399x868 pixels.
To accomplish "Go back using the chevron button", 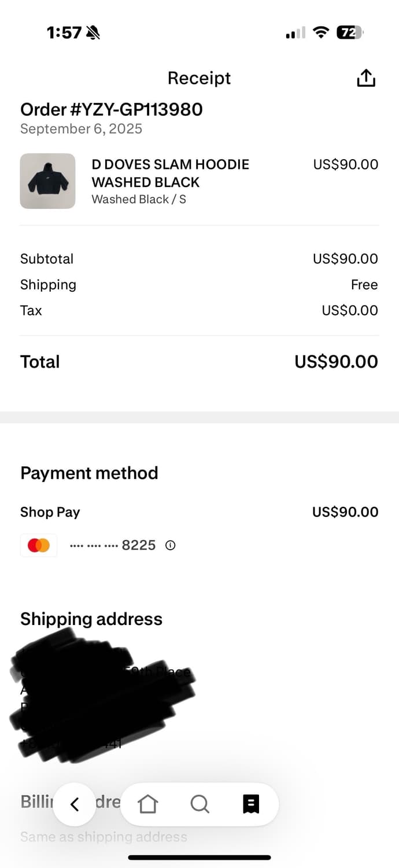I will pyautogui.click(x=74, y=804).
